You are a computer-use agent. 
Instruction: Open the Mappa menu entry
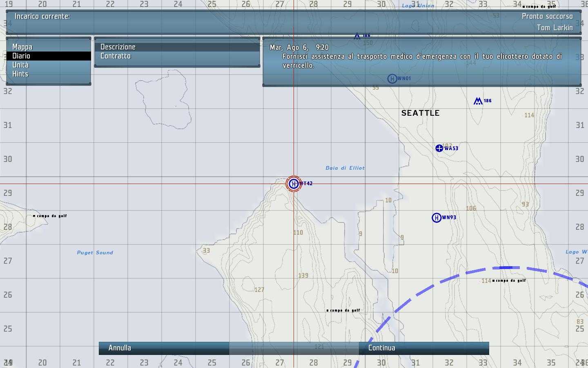pyautogui.click(x=49, y=47)
